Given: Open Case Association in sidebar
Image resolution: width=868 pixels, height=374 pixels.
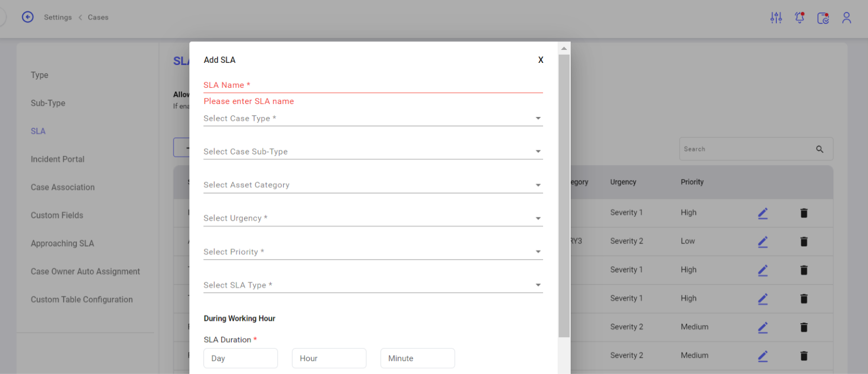Looking at the screenshot, I should click(62, 187).
